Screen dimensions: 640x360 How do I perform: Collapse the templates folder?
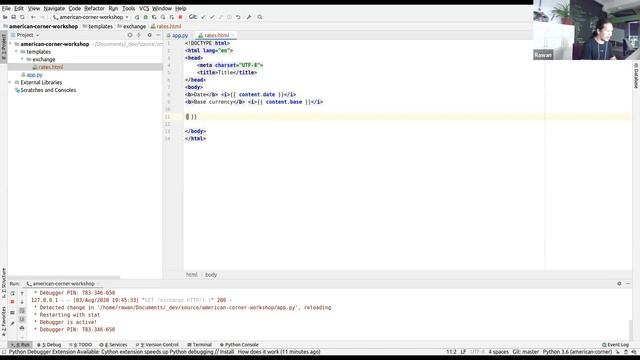click(x=16, y=52)
